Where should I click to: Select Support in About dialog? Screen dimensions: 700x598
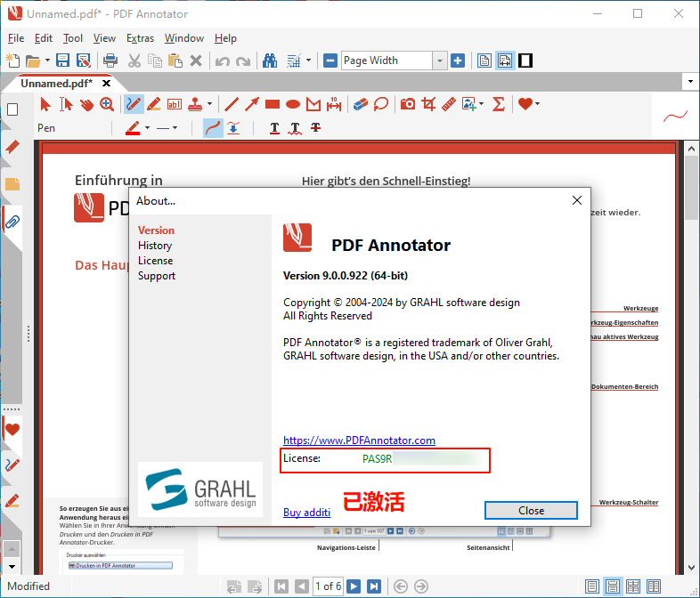coord(157,276)
